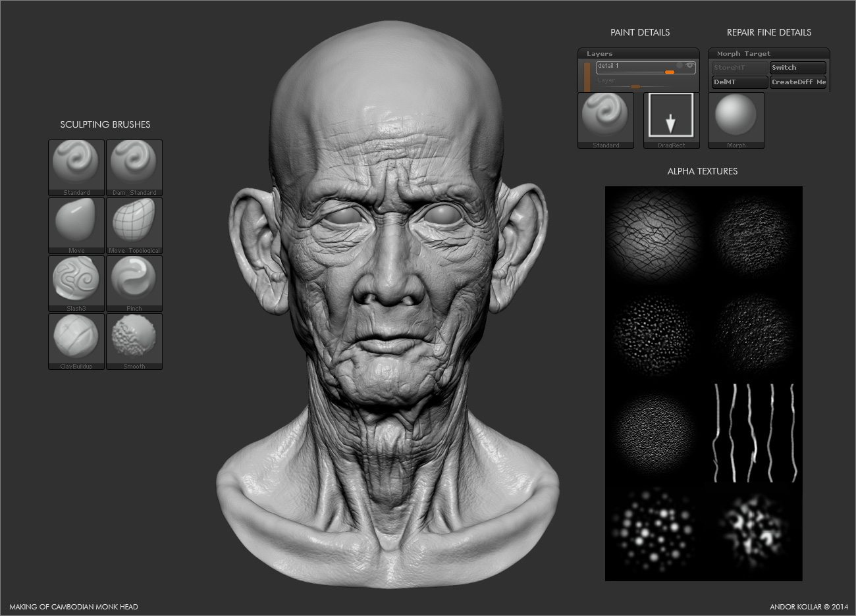Click the CreateDiff Mesh button

[x=798, y=82]
